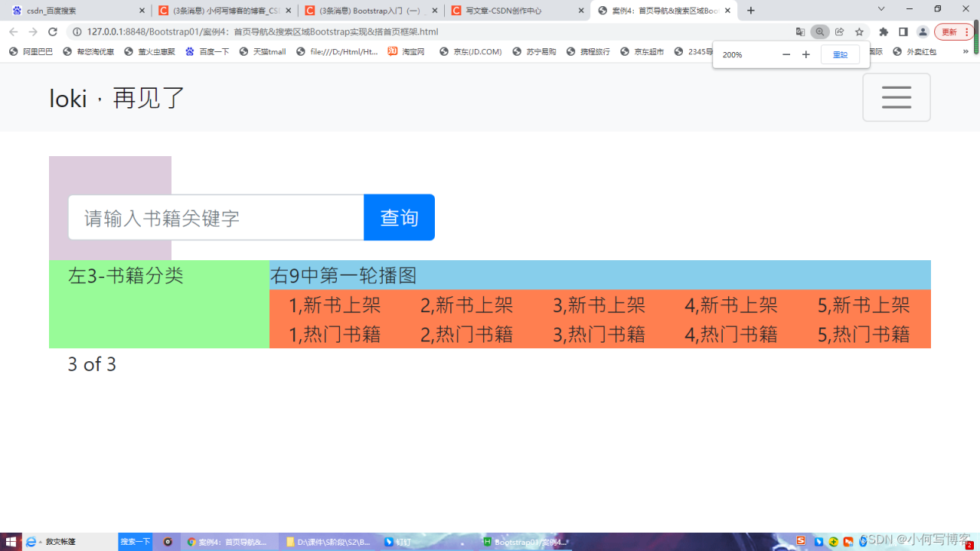Open the D:\课件 folder taskbar window

point(328,542)
